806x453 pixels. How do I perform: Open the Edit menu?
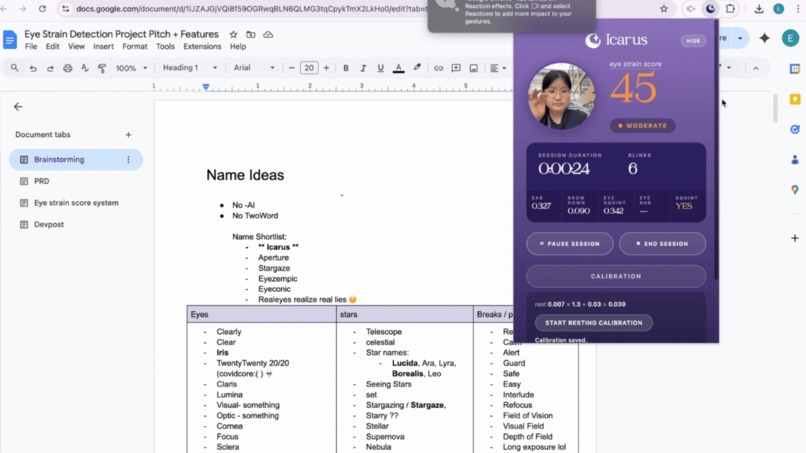(x=52, y=46)
